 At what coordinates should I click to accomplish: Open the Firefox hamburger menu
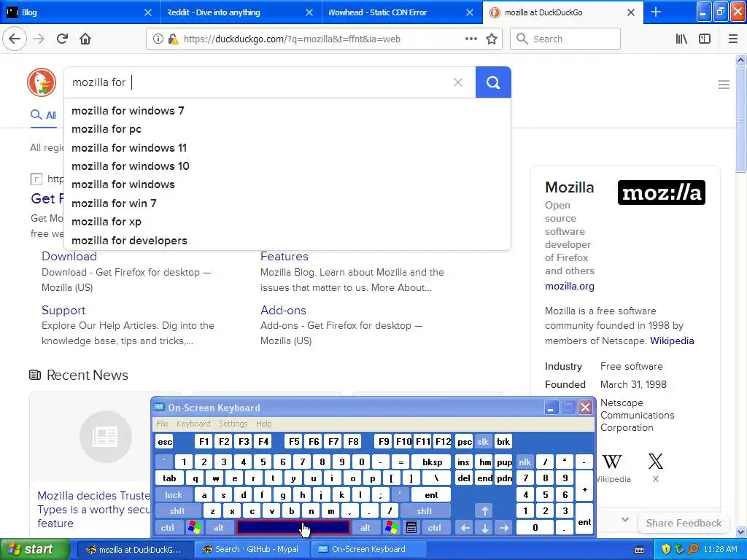click(x=733, y=39)
